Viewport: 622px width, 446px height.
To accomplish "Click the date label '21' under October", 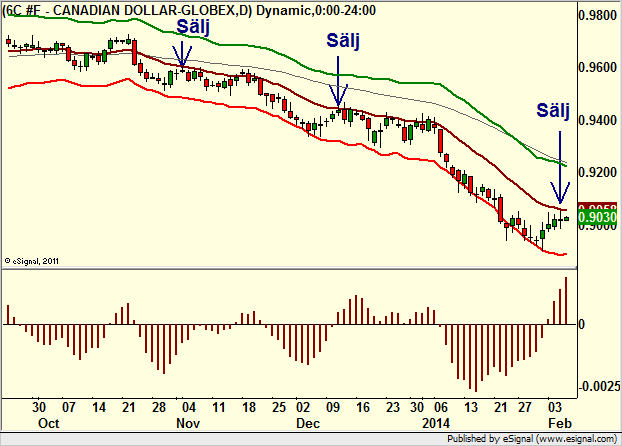I will pyautogui.click(x=129, y=408).
